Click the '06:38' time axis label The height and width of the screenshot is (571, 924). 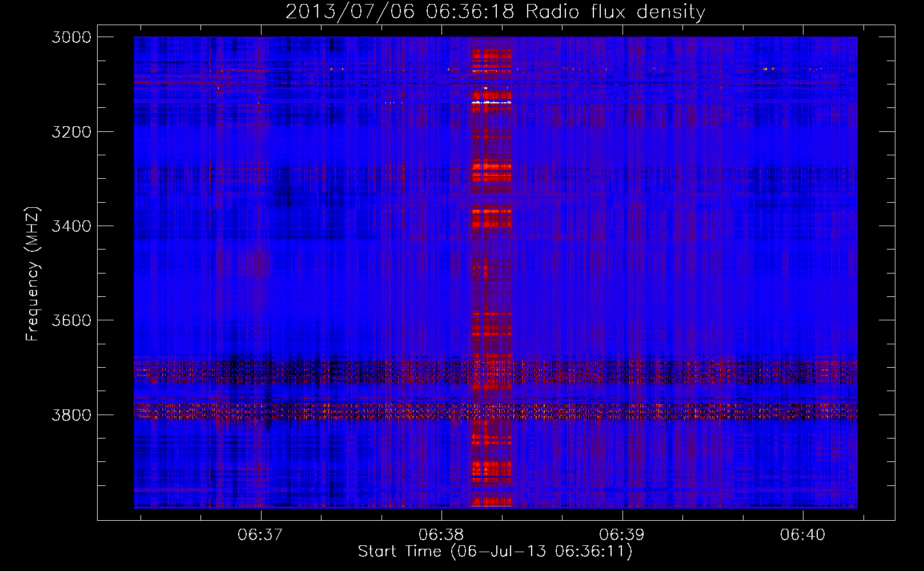click(x=441, y=535)
